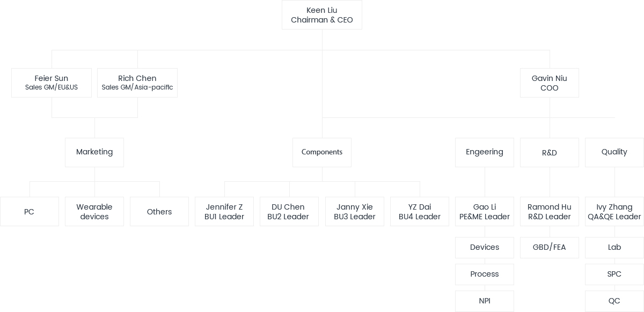644x312 pixels.
Task: Click the Keen Liu Chairman & CEO box
Action: click(x=322, y=15)
